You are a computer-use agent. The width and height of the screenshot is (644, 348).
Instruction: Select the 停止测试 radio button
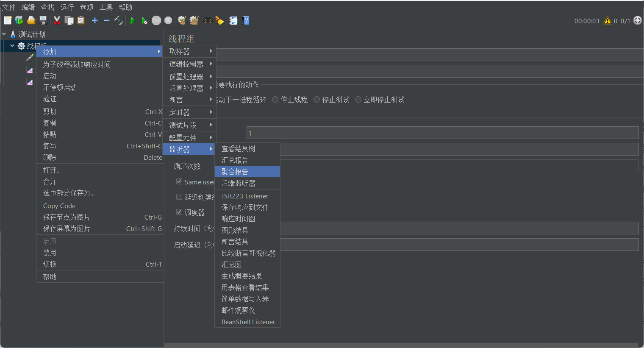[x=317, y=100]
